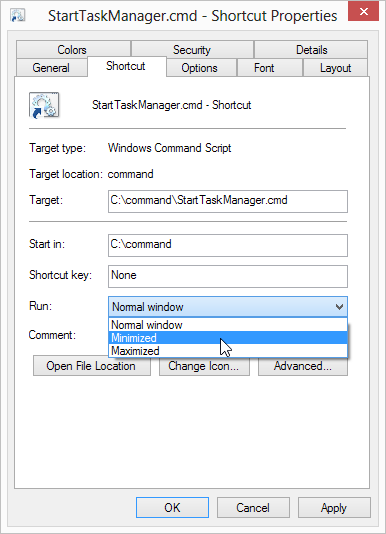
Task: Pick Maximized from the Run list
Action: (228, 351)
